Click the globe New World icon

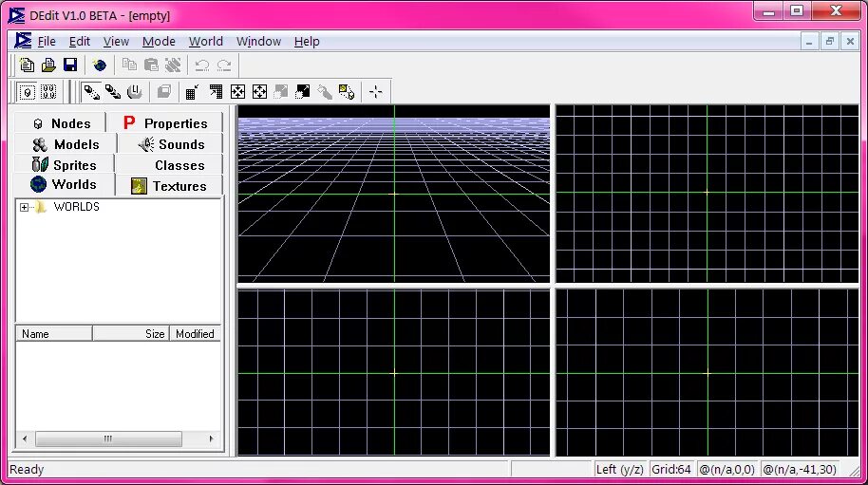tap(100, 65)
